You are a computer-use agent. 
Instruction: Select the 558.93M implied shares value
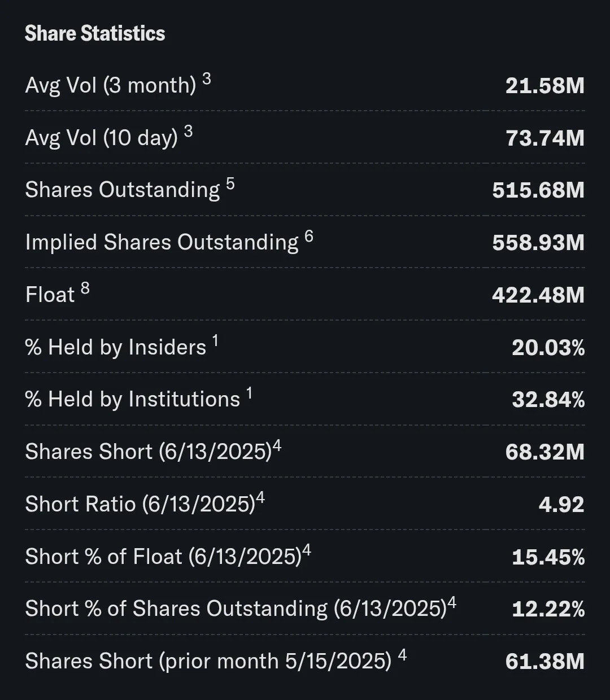538,243
